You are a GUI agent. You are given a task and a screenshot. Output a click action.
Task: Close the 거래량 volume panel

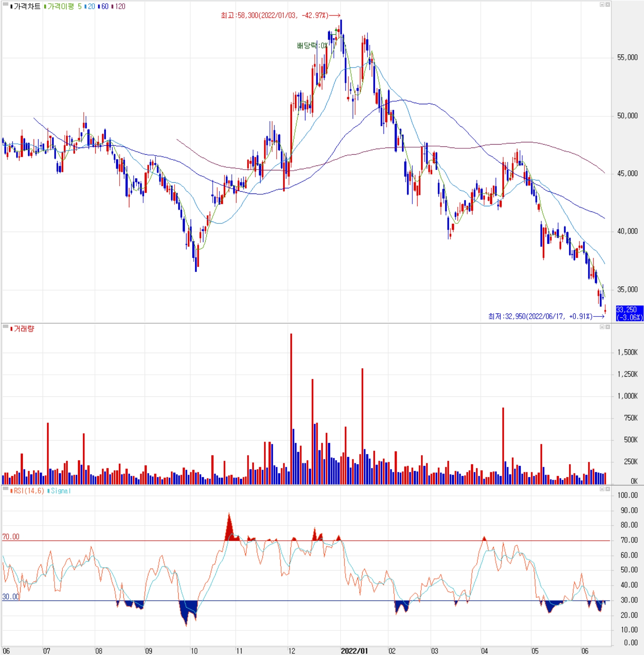[x=608, y=327]
